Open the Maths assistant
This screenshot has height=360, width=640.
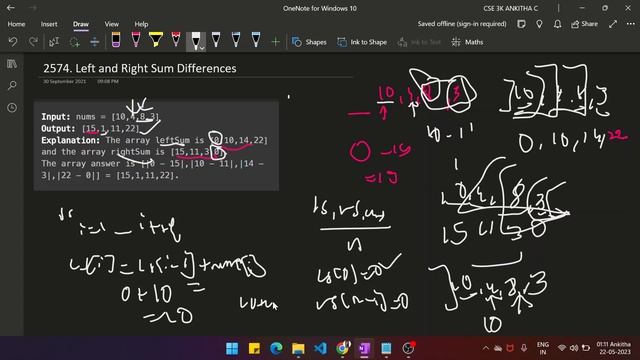pos(467,42)
